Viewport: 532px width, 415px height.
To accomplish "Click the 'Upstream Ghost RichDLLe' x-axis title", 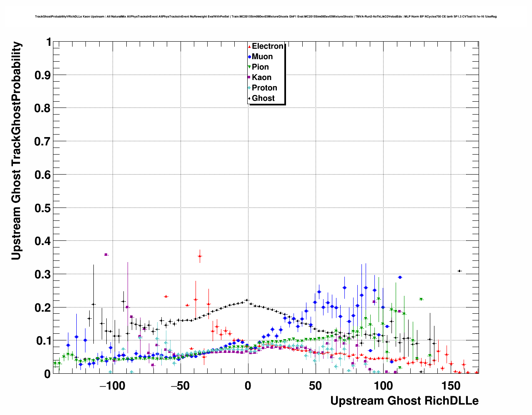I will pyautogui.click(x=404, y=401).
